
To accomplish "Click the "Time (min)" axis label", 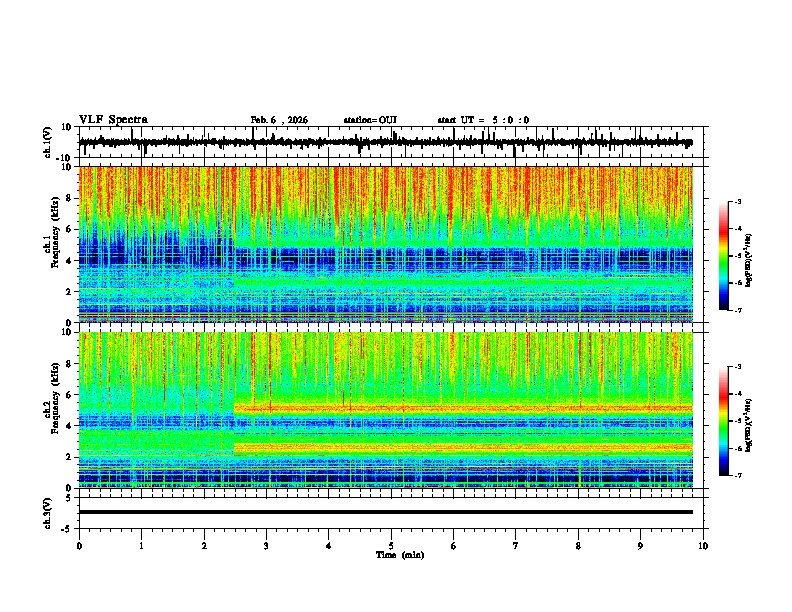I will click(400, 555).
